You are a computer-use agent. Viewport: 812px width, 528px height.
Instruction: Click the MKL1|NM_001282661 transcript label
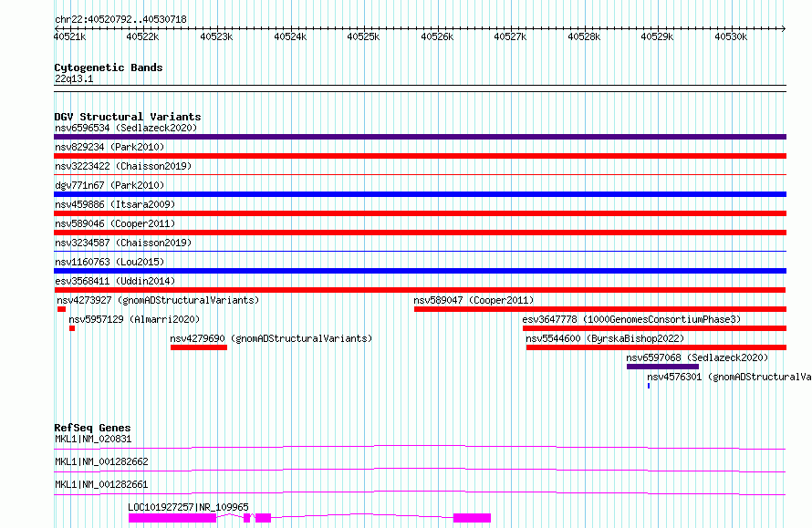coord(101,484)
